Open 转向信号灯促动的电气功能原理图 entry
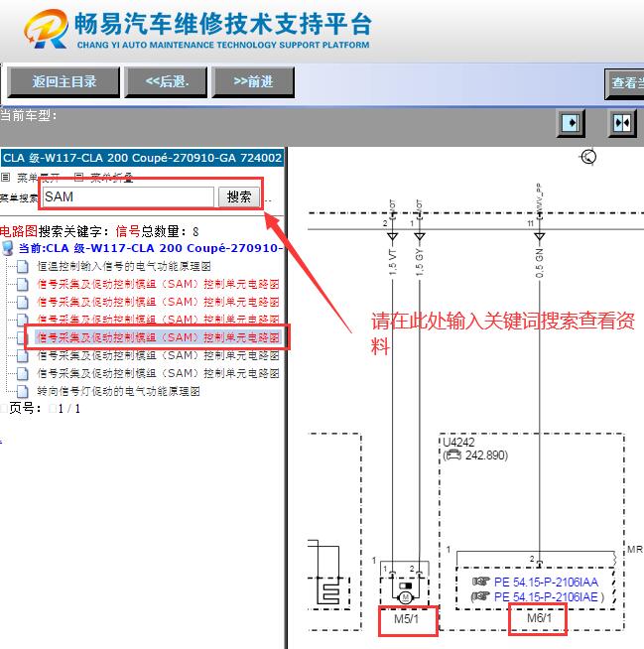This screenshot has width=644, height=649. (x=118, y=391)
